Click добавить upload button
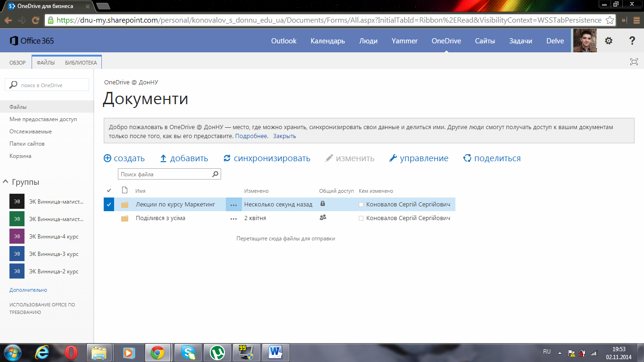The height and width of the screenshot is (362, 644). tap(184, 158)
